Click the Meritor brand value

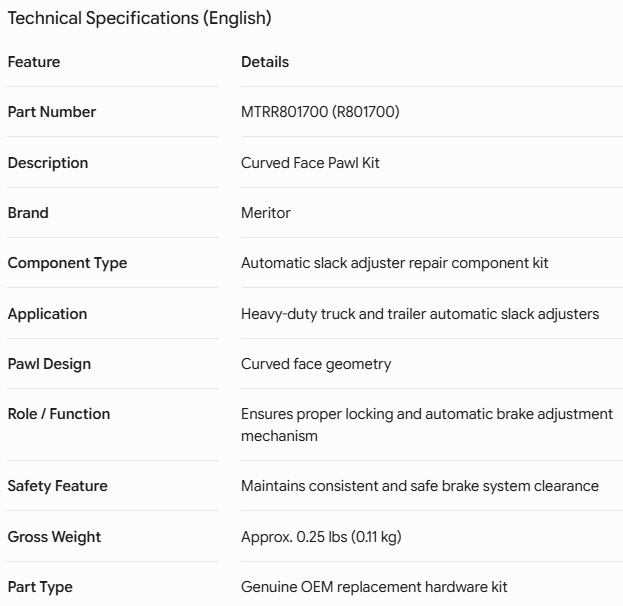[266, 213]
